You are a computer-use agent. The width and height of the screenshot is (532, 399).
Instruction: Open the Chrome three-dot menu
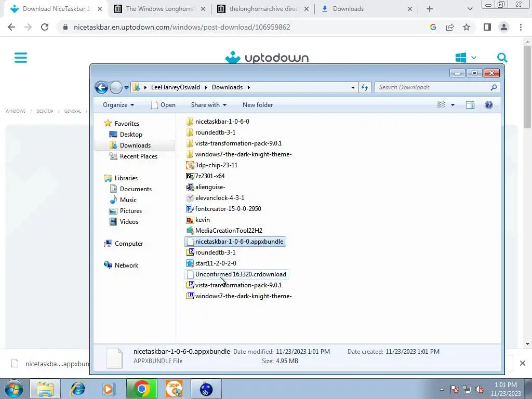click(x=521, y=27)
